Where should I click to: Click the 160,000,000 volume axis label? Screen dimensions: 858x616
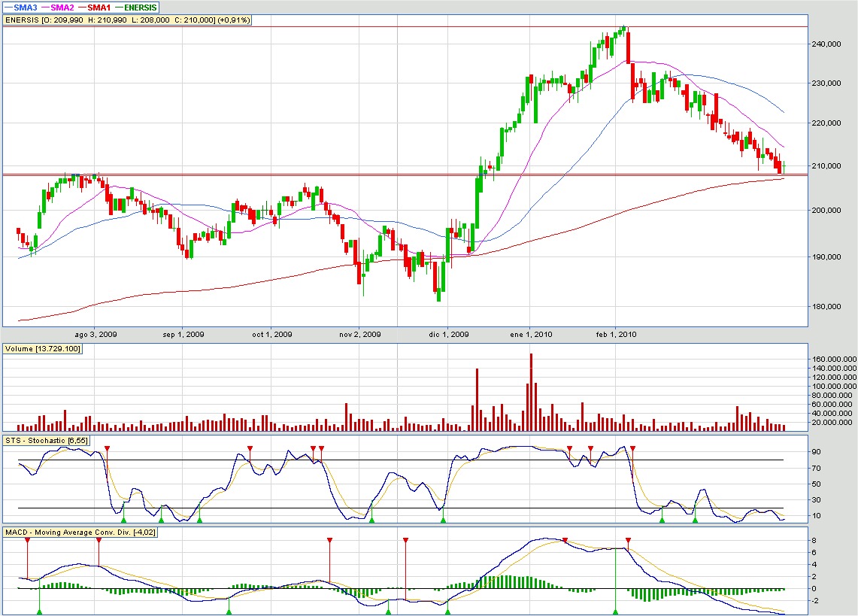(830, 360)
